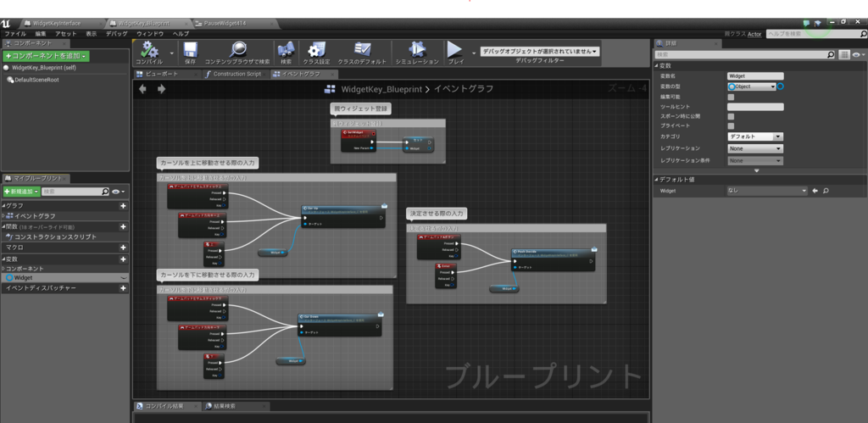The width and height of the screenshot is (868, 423).
Task: Click magnifier icon in 詳細 search
Action: click(831, 54)
